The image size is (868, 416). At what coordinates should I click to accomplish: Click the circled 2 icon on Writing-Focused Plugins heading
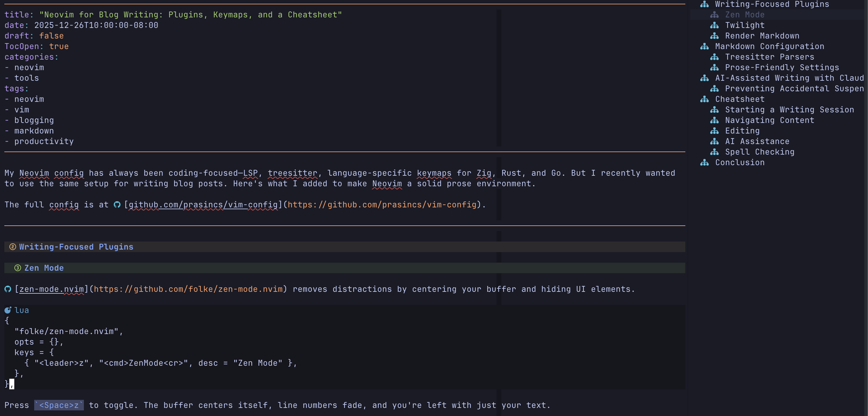12,247
